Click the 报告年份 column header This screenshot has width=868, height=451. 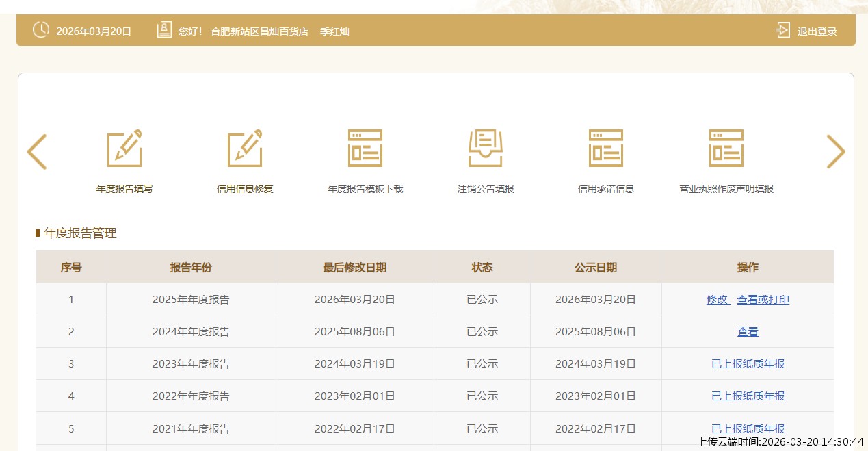coord(191,268)
